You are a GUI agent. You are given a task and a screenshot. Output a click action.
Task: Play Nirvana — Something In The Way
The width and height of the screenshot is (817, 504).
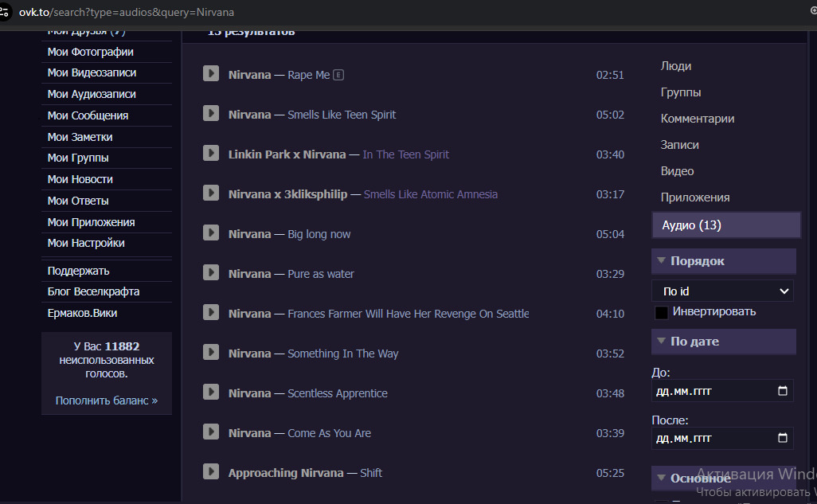coord(211,352)
